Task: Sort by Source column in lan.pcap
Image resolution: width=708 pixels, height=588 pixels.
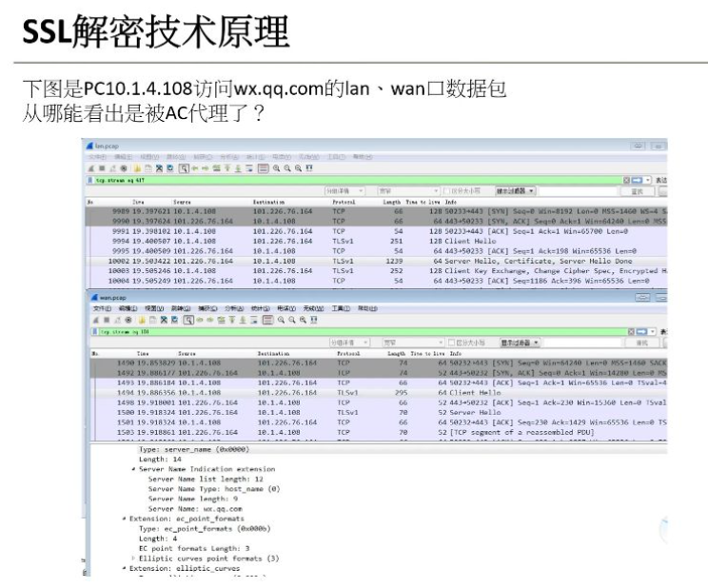Action: tap(182, 203)
